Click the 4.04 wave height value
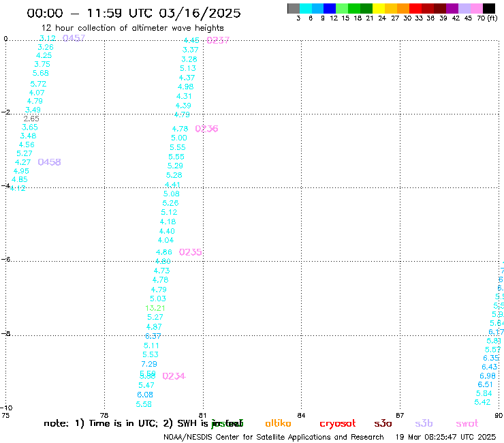Image resolution: width=504 pixels, height=443 pixels. (166, 241)
